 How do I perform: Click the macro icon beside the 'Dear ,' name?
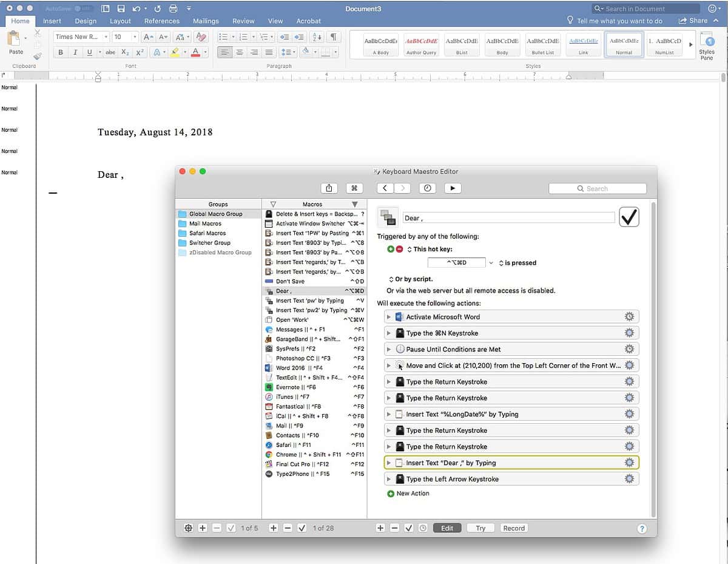388,217
